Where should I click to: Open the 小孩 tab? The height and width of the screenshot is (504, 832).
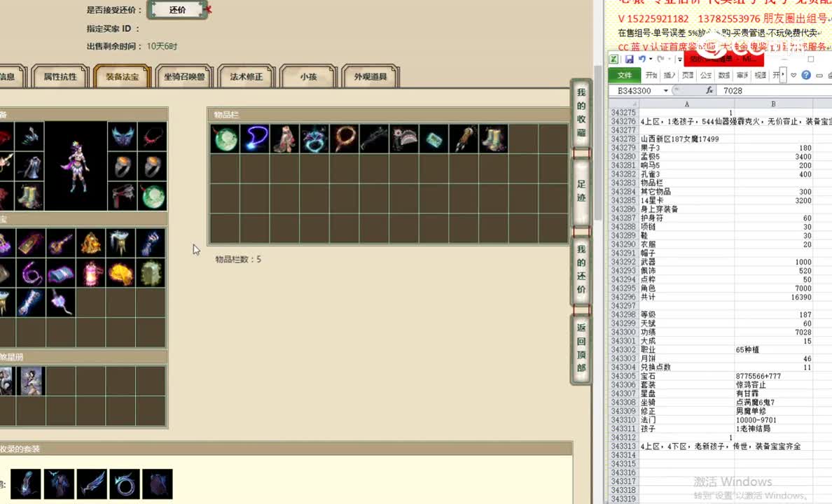click(308, 76)
